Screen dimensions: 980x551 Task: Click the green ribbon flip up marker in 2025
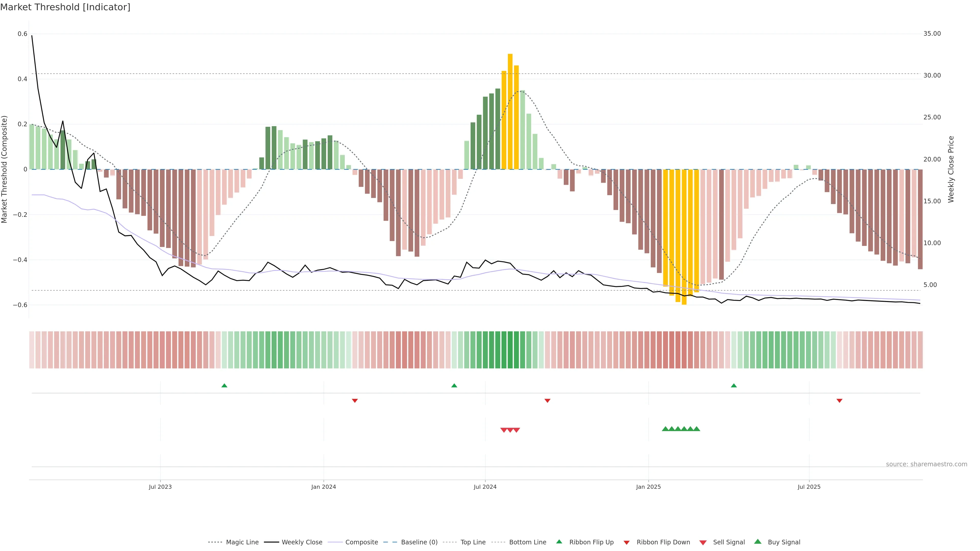(x=734, y=386)
